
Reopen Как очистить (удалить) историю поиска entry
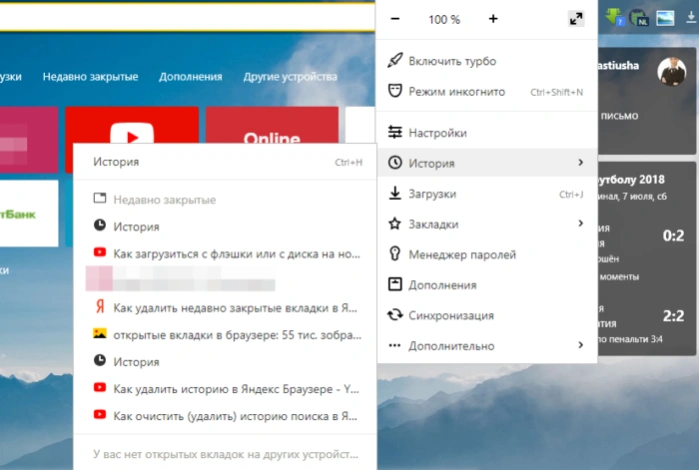[225, 416]
